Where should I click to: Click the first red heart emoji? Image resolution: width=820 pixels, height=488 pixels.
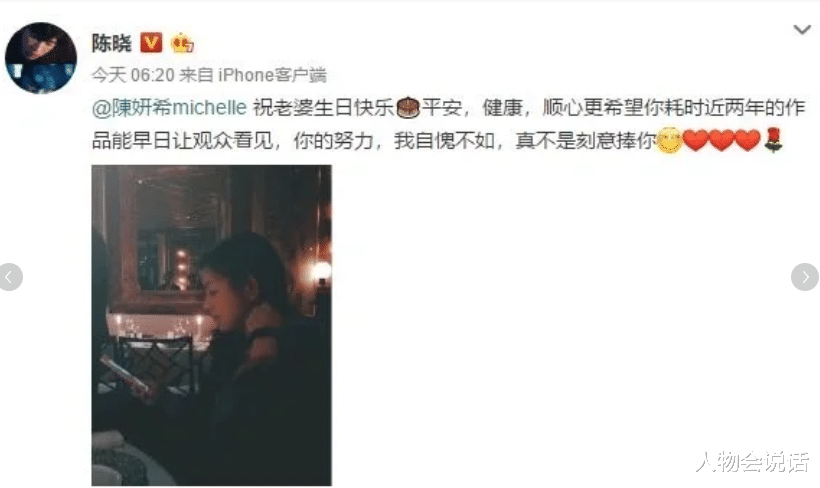(x=696, y=140)
